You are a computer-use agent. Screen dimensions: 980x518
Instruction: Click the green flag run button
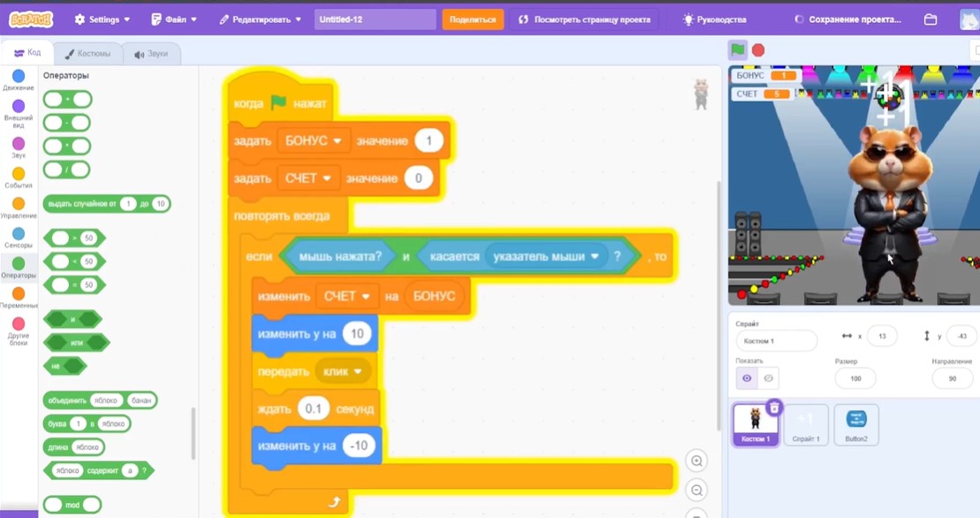738,50
